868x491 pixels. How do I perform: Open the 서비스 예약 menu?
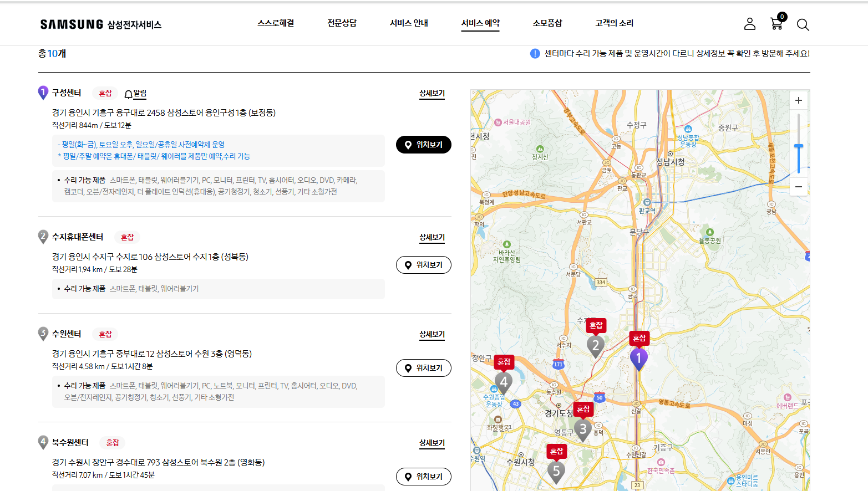480,23
